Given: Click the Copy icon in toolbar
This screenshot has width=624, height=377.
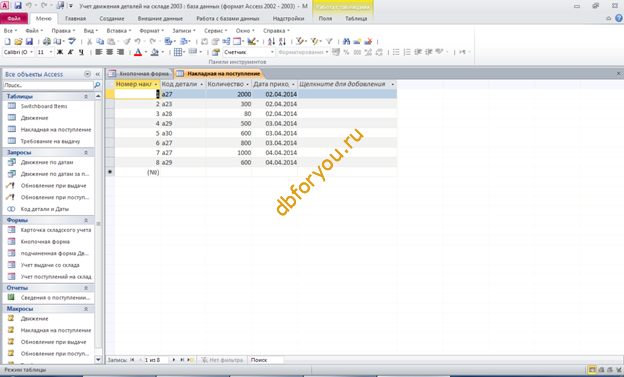Looking at the screenshot, I should pyautogui.click(x=100, y=41).
